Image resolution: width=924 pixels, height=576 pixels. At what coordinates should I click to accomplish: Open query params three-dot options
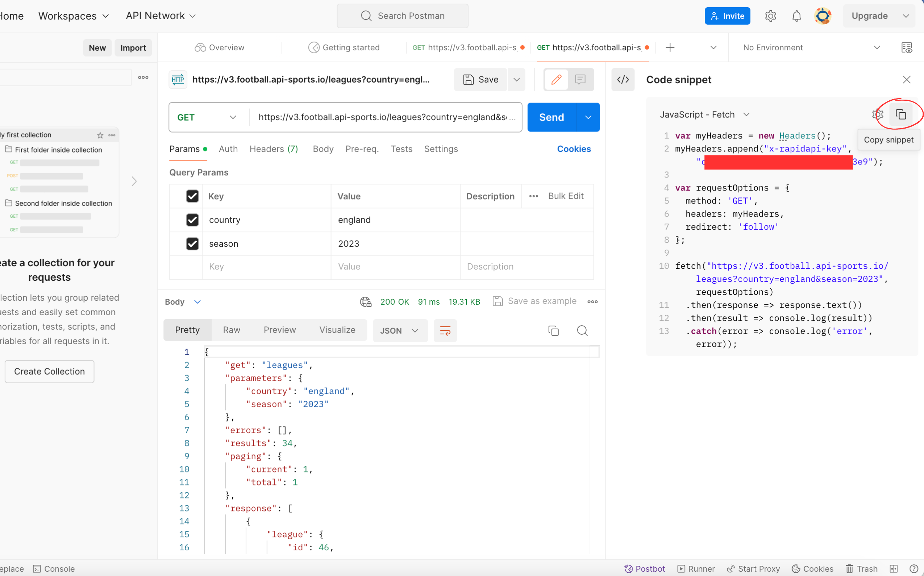(x=533, y=196)
